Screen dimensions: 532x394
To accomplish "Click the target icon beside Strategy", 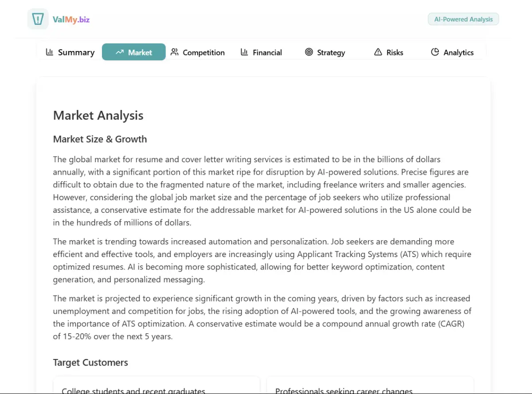I will coord(309,52).
